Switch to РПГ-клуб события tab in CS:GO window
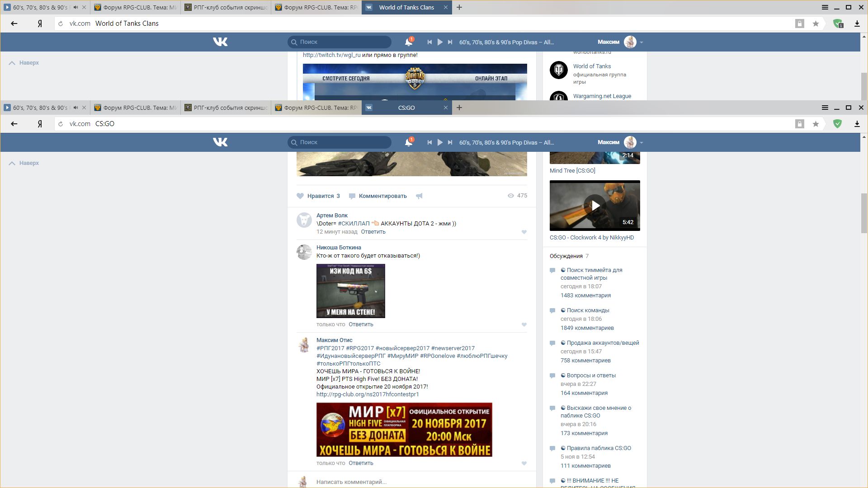 226,108
